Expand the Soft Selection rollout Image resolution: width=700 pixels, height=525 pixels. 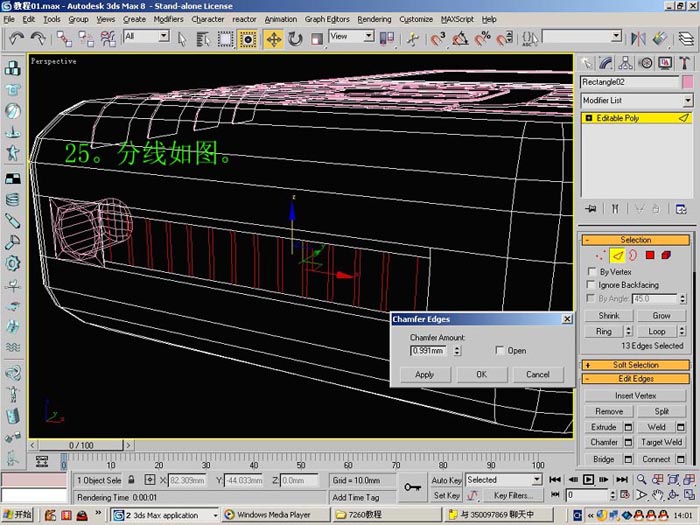pyautogui.click(x=636, y=365)
